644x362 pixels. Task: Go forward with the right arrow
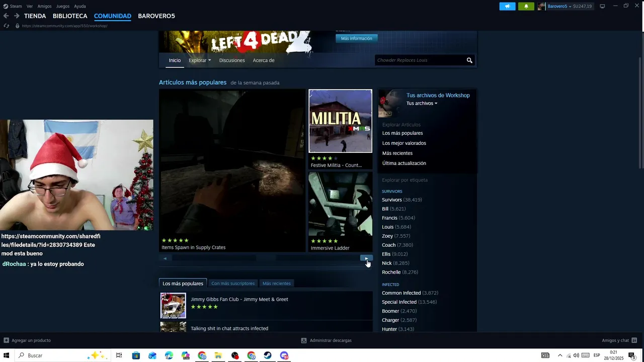(x=17, y=16)
